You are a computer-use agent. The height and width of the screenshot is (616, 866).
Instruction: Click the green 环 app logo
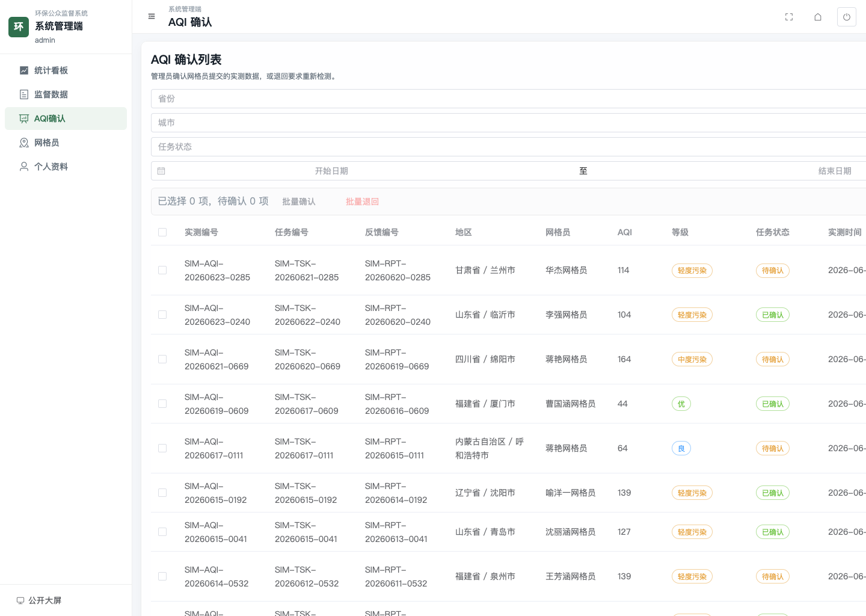click(x=19, y=26)
